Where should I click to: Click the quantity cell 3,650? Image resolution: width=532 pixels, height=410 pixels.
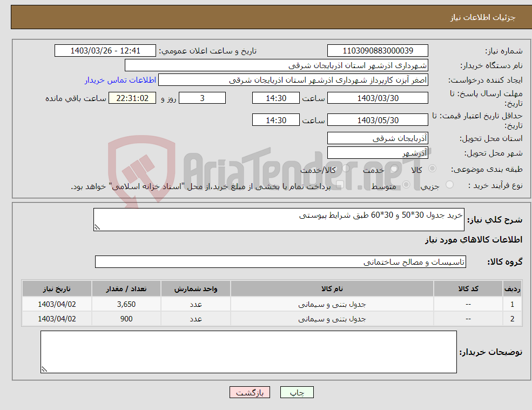[x=126, y=304]
